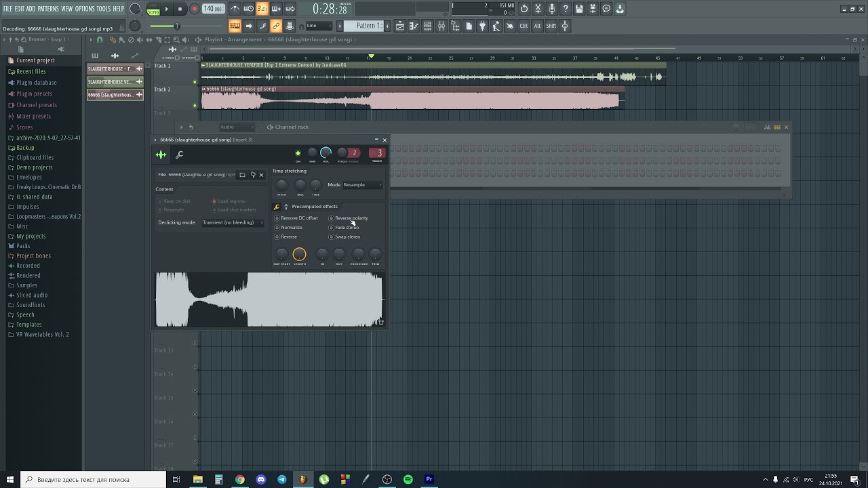The image size is (868, 488).
Task: Open Spotify from the Windows taskbar
Action: [408, 479]
